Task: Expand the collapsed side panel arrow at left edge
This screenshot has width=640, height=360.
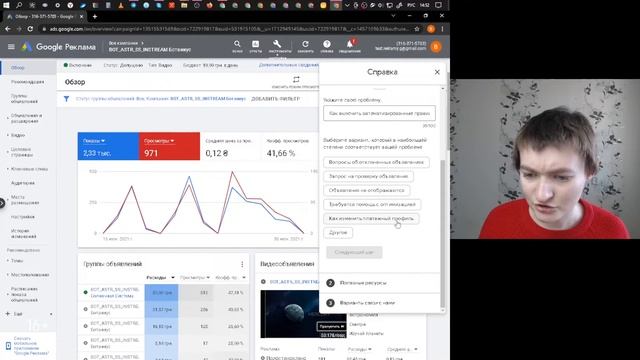Action: tap(2, 202)
